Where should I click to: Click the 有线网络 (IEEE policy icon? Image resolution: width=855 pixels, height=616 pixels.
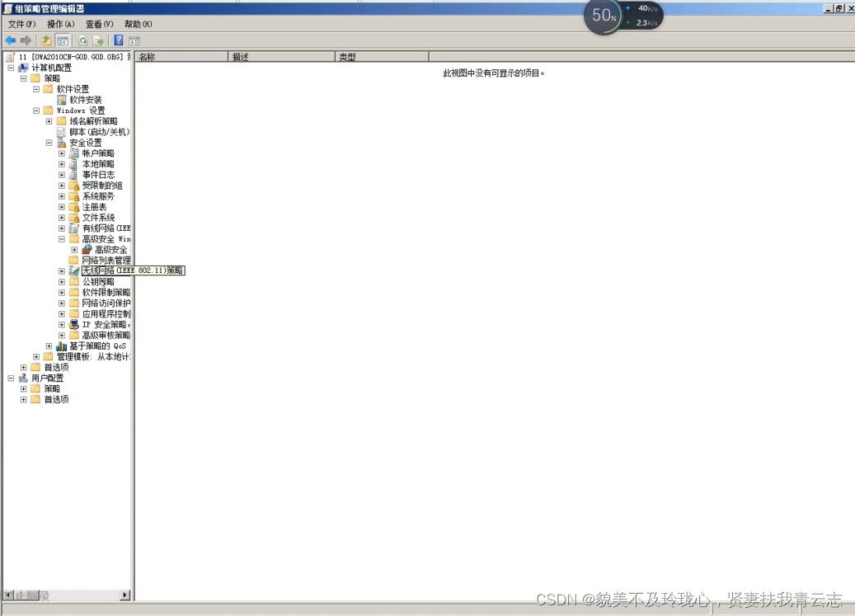74,228
